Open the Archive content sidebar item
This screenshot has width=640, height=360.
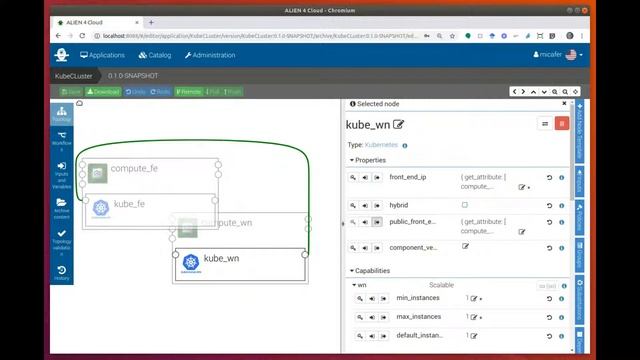click(x=62, y=208)
